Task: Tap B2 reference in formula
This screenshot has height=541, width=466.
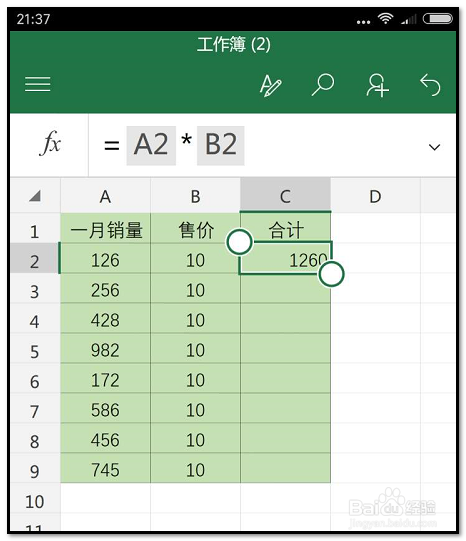Action: (221, 145)
